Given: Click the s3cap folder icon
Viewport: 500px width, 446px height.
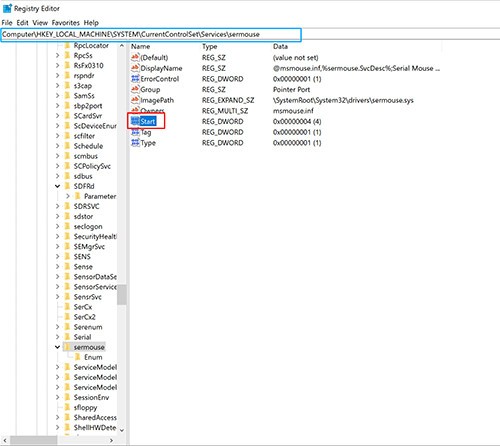Looking at the screenshot, I should pos(67,86).
